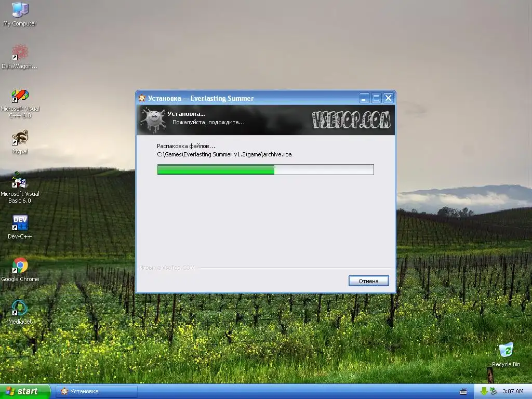Click the Пожалуйста, подождите... text
The width and height of the screenshot is (532, 399).
(208, 122)
